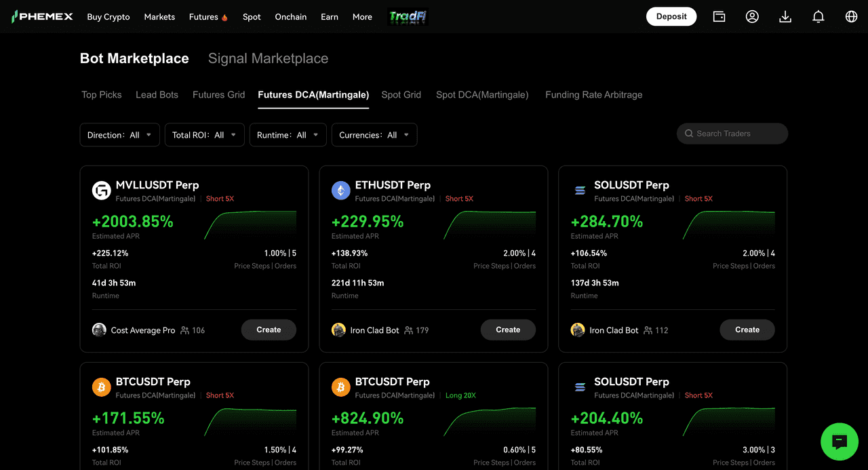
Task: Click the Long 20X label
Action: coord(460,395)
